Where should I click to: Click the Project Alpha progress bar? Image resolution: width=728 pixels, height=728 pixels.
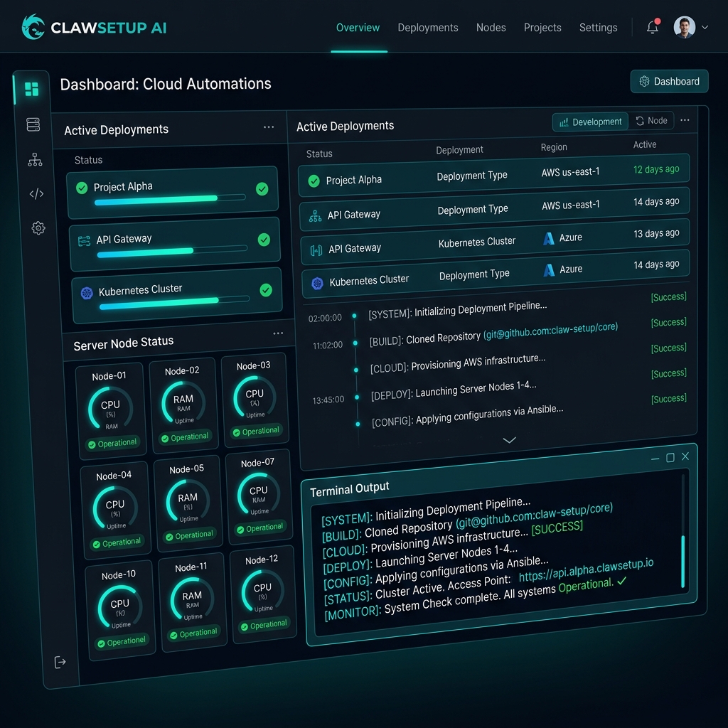(x=169, y=200)
